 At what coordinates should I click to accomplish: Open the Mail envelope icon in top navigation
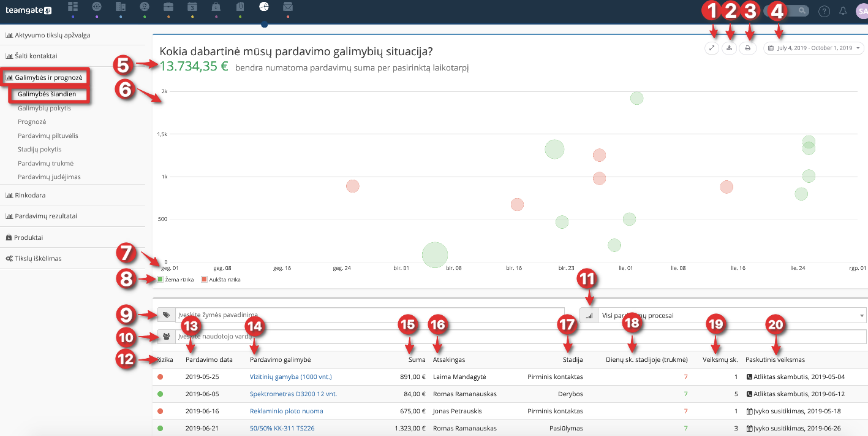pyautogui.click(x=288, y=7)
